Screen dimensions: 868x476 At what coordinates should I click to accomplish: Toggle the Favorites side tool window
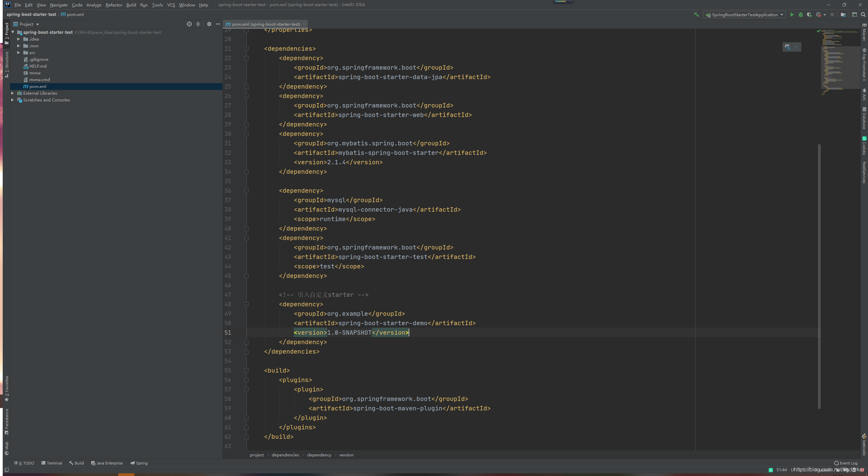6,388
